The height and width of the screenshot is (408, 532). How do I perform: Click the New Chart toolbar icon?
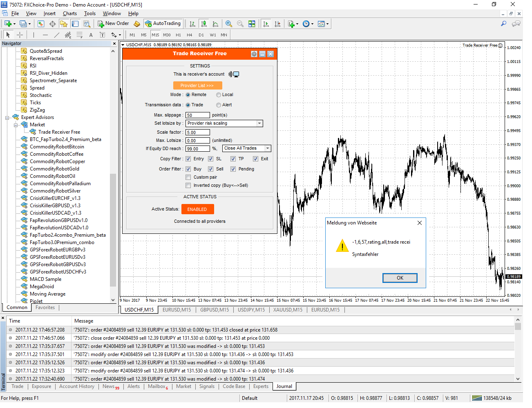(x=8, y=24)
